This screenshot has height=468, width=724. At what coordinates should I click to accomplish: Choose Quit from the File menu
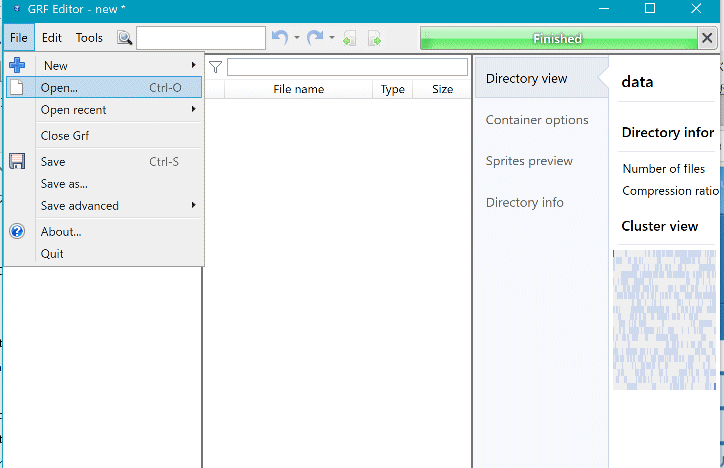(x=104, y=254)
